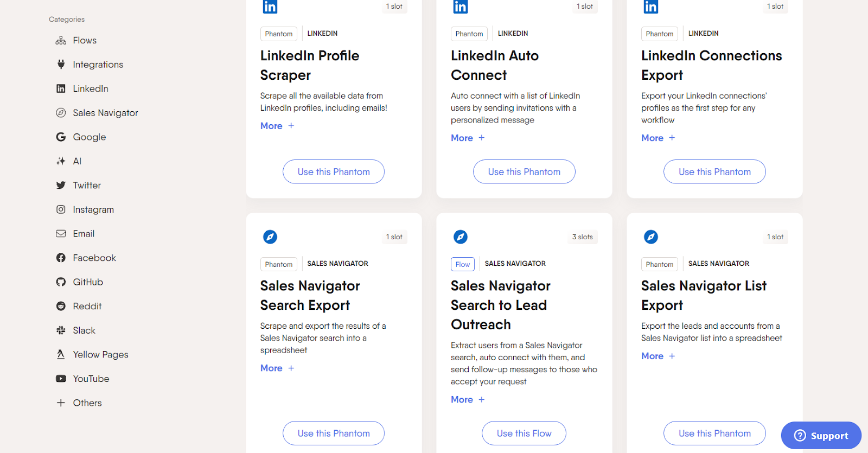This screenshot has height=453, width=868.
Task: Select the Twitter category label
Action: (87, 186)
